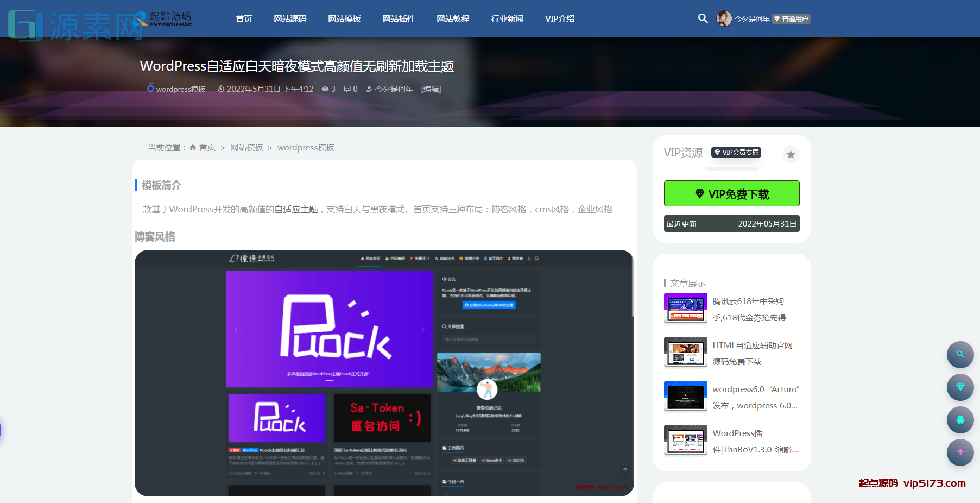Click the eye view-count icon showing 3
The width and height of the screenshot is (980, 503).
click(325, 89)
